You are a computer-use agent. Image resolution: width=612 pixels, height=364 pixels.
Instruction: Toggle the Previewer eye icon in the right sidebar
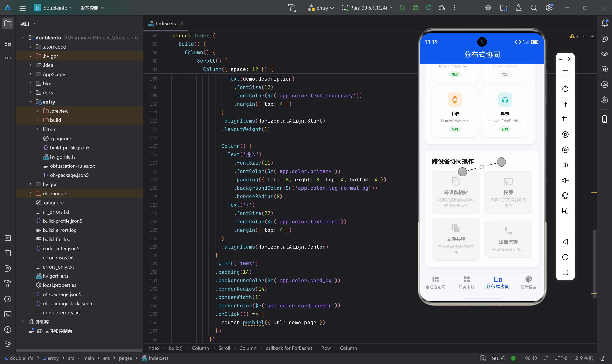click(604, 54)
